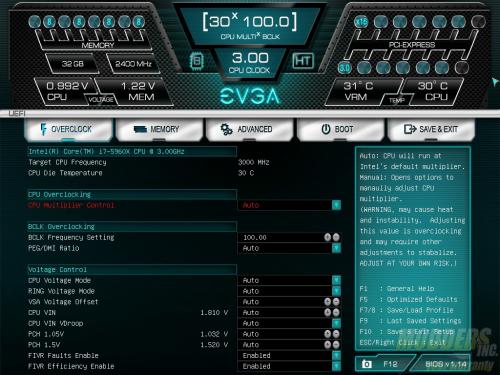The height and width of the screenshot is (375, 500).
Task: Open the Save & Exit tab
Action: [431, 129]
